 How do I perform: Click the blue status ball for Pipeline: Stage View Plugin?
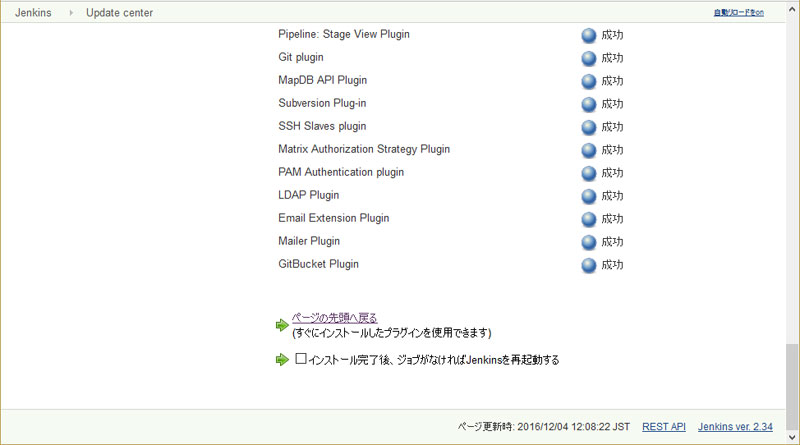tap(589, 35)
